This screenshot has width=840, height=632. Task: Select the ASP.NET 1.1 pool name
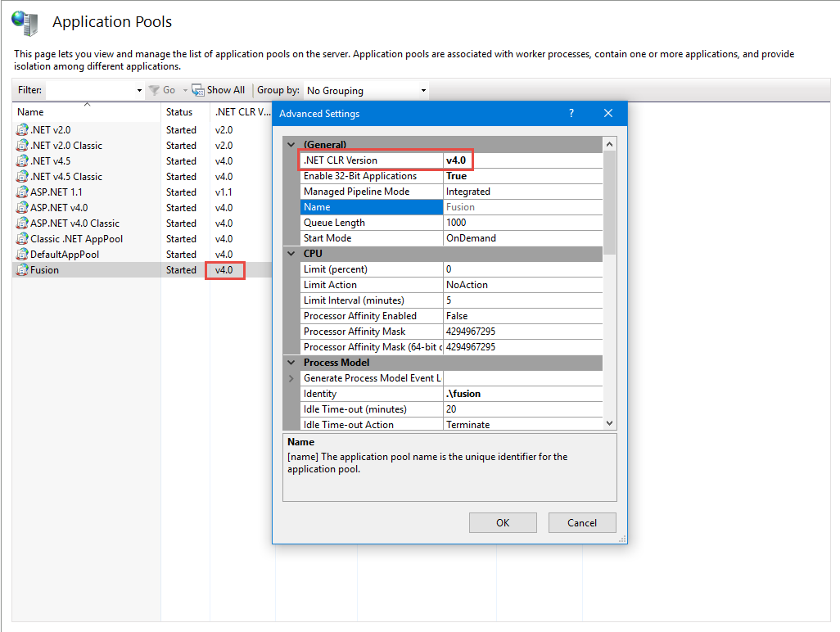[x=56, y=192]
